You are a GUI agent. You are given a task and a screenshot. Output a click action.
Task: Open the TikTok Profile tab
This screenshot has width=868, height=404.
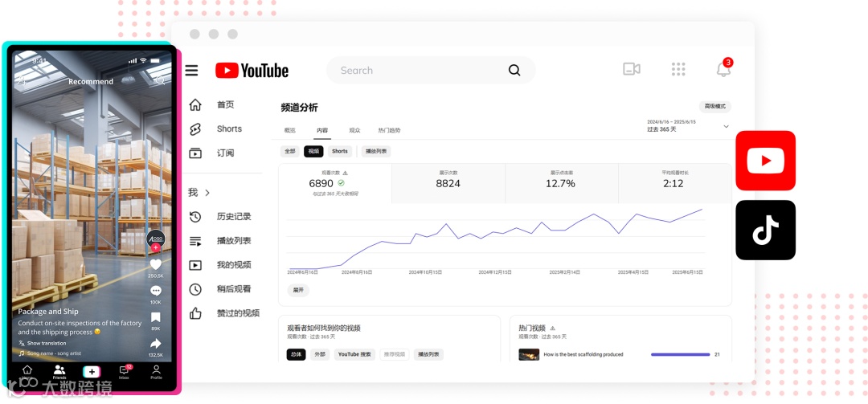coord(156,372)
